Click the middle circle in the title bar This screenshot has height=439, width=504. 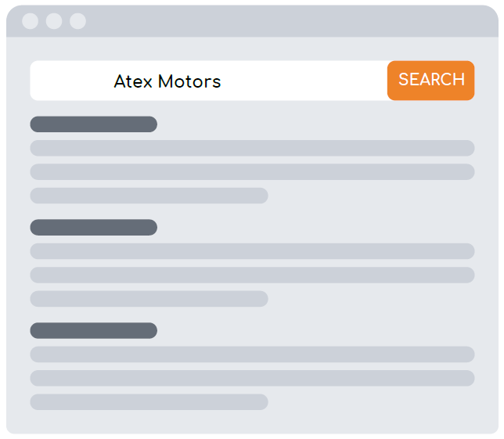click(x=54, y=21)
